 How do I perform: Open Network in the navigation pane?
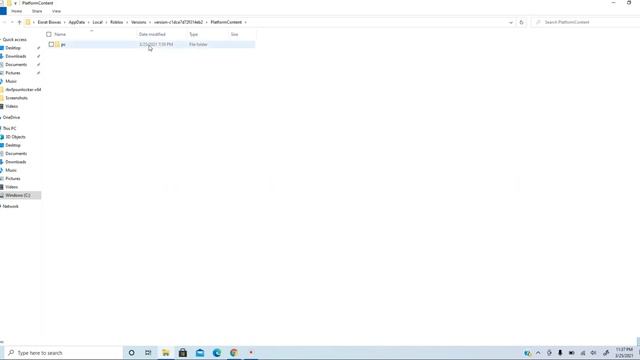(x=11, y=207)
